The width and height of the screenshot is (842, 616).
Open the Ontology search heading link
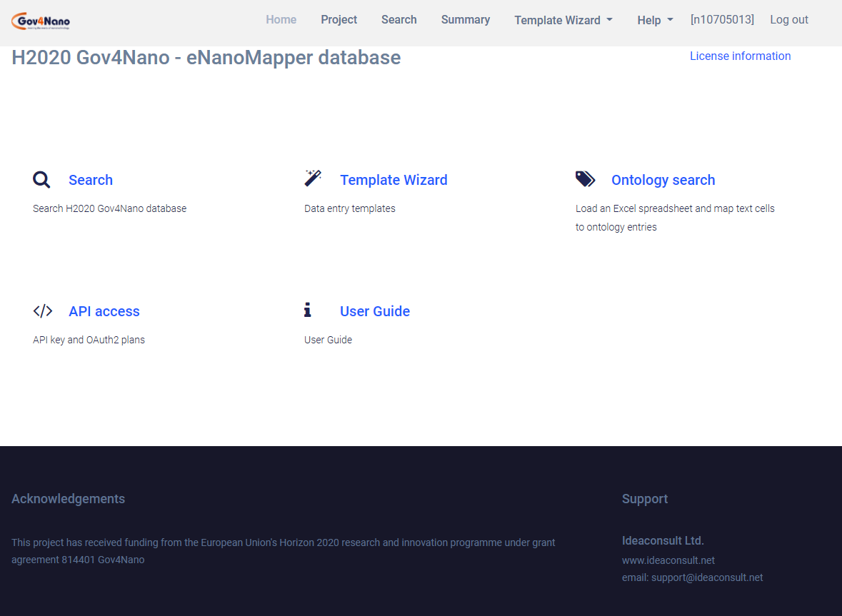coord(663,181)
